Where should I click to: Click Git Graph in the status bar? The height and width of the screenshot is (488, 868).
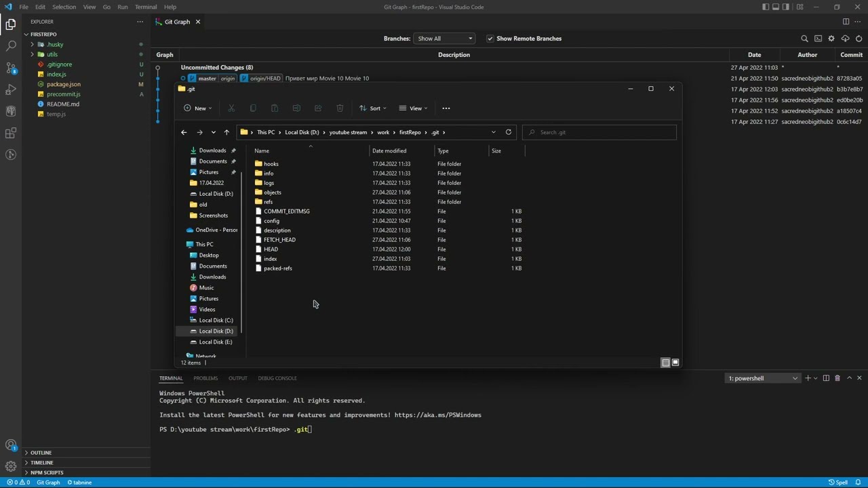pyautogui.click(x=48, y=483)
